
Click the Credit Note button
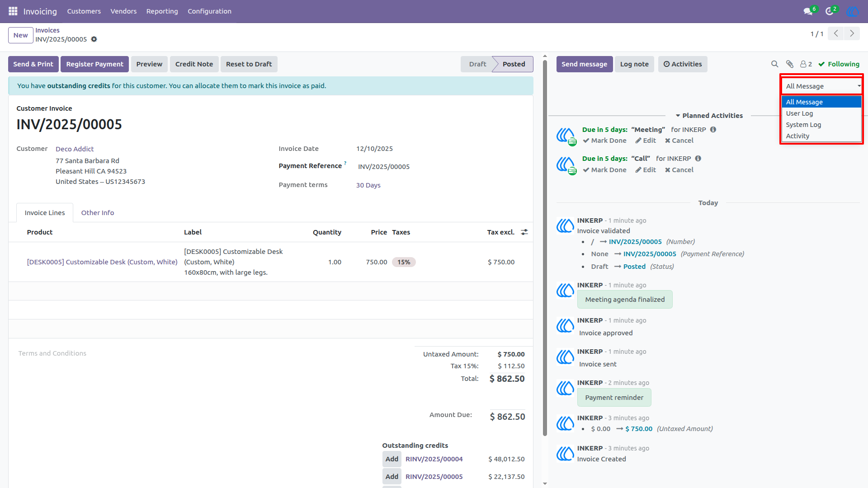pos(194,64)
